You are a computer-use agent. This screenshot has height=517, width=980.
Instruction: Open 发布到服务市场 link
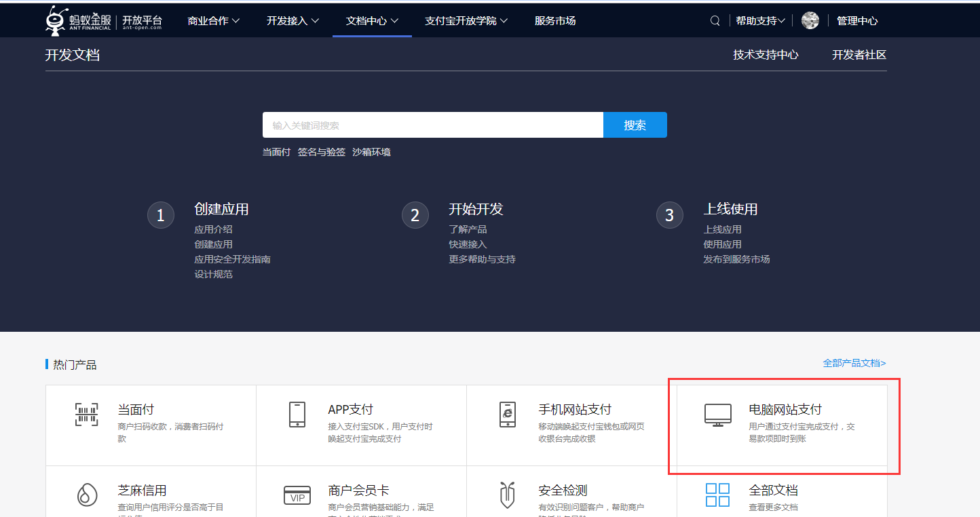(x=736, y=259)
